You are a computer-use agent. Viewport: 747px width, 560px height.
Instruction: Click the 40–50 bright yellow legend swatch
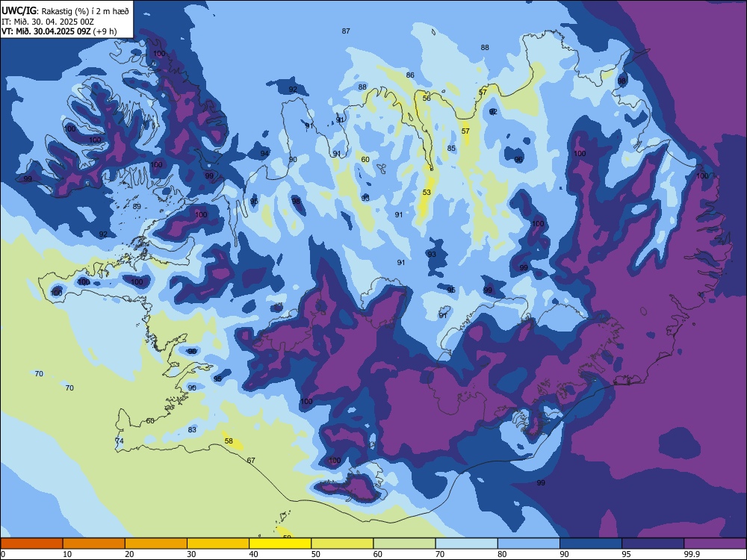280,544
